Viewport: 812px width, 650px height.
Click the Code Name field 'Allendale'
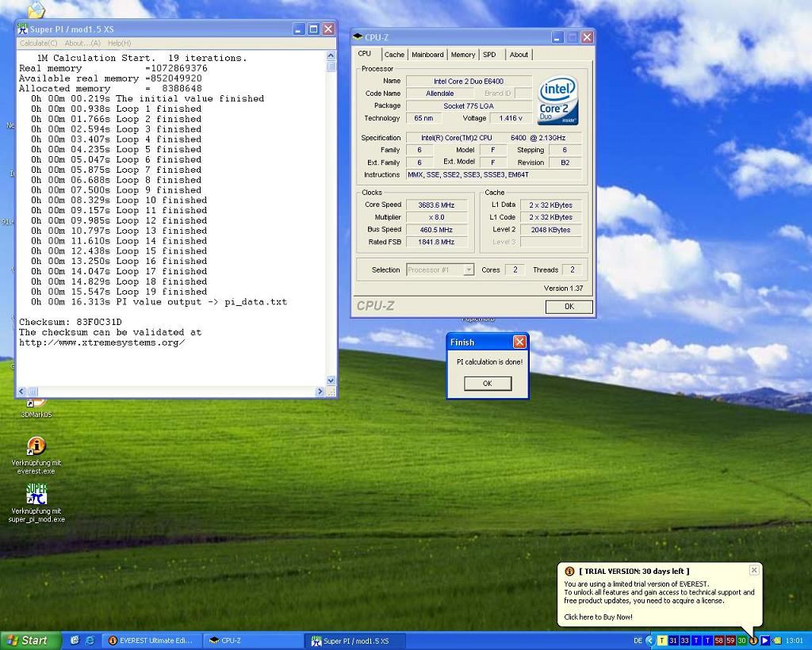tap(439, 94)
